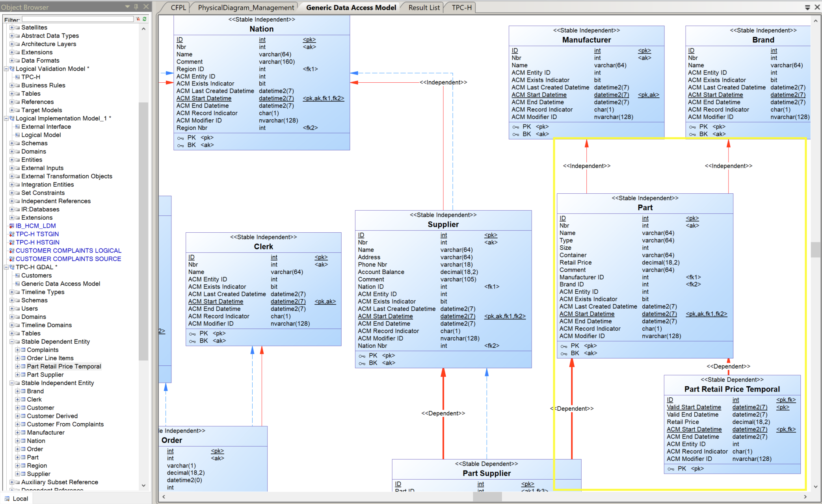Click the folder icon beside Satellites
The image size is (822, 504).
coord(17,28)
